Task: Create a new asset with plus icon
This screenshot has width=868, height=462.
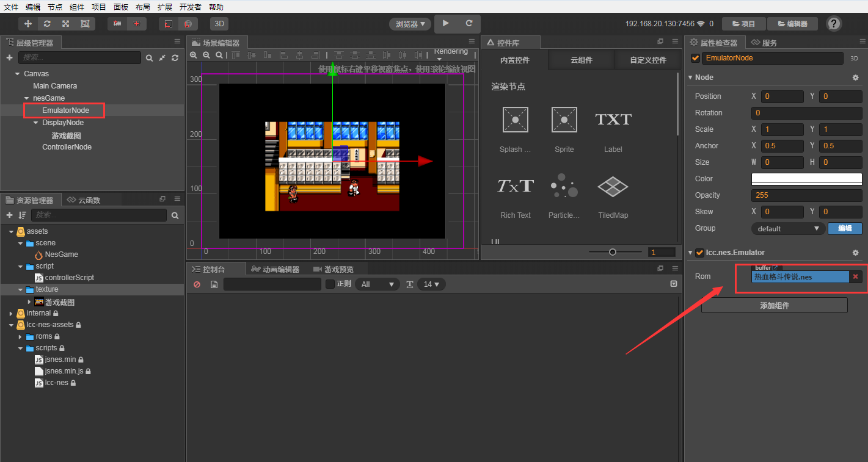Action: (x=9, y=215)
